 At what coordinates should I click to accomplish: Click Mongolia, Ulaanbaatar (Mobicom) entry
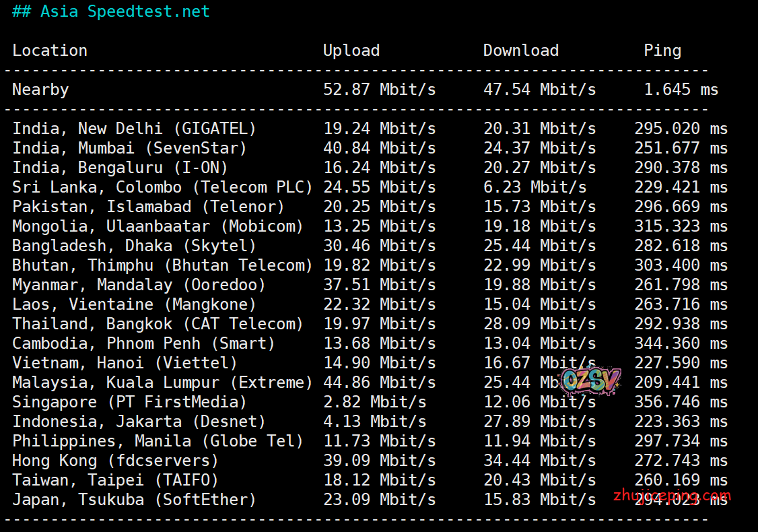(158, 226)
